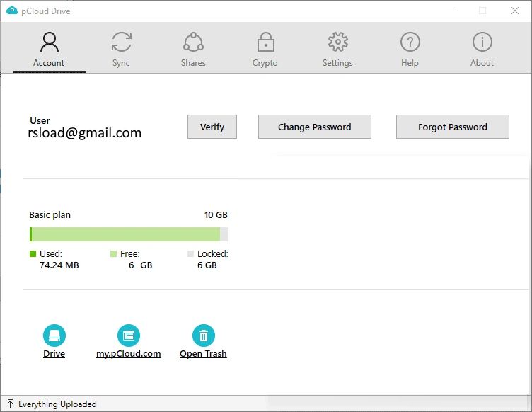Open the About tab
532x412 pixels.
[x=482, y=50]
